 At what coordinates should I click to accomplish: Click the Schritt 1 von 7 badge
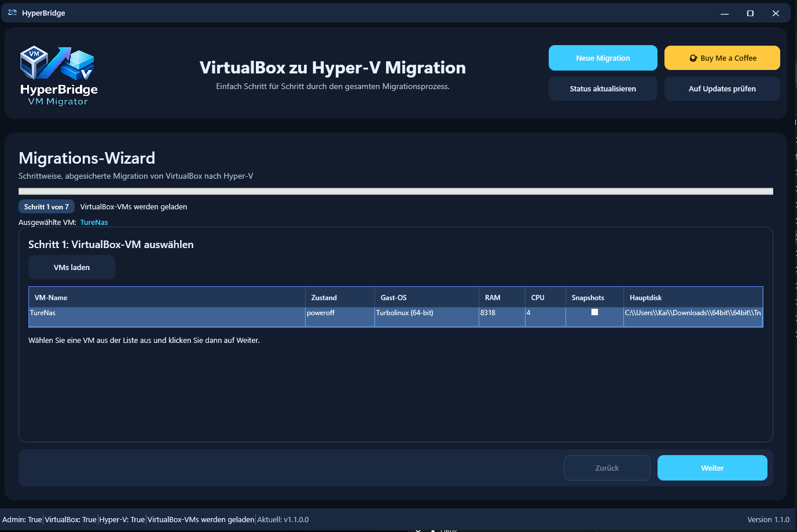tap(46, 206)
